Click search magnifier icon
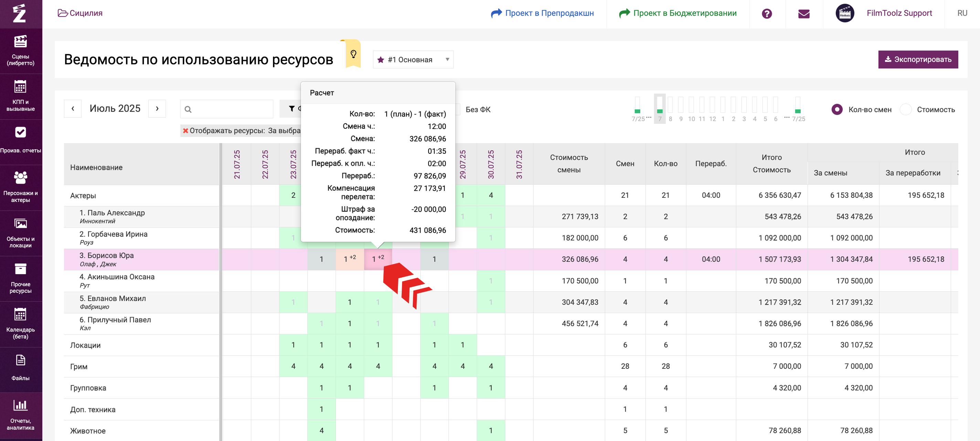Screen dimensions: 980x441 click(188, 109)
